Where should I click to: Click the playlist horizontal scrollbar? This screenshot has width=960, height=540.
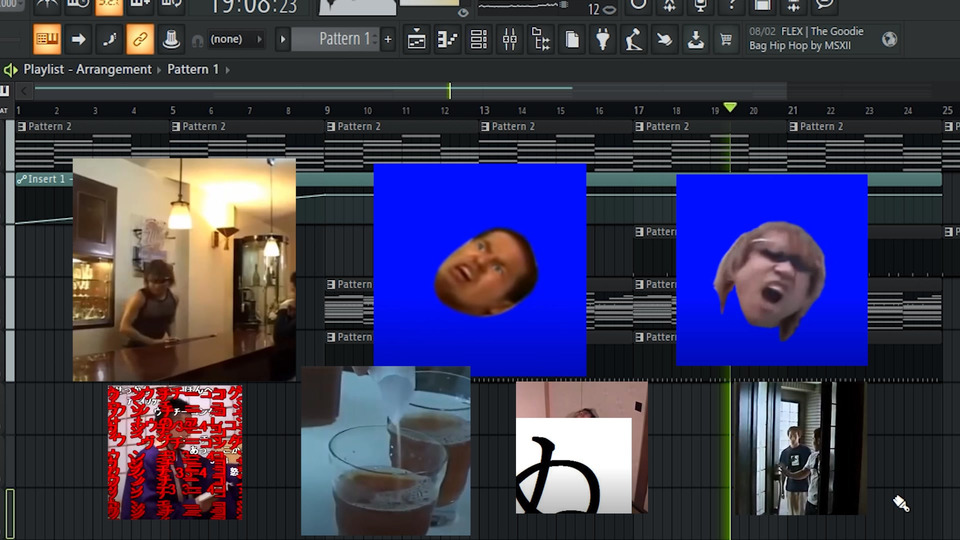coord(300,91)
